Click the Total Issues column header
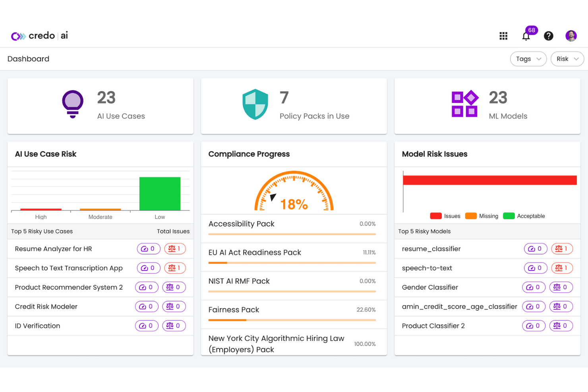Viewport: 588px width, 392px height. click(x=173, y=231)
